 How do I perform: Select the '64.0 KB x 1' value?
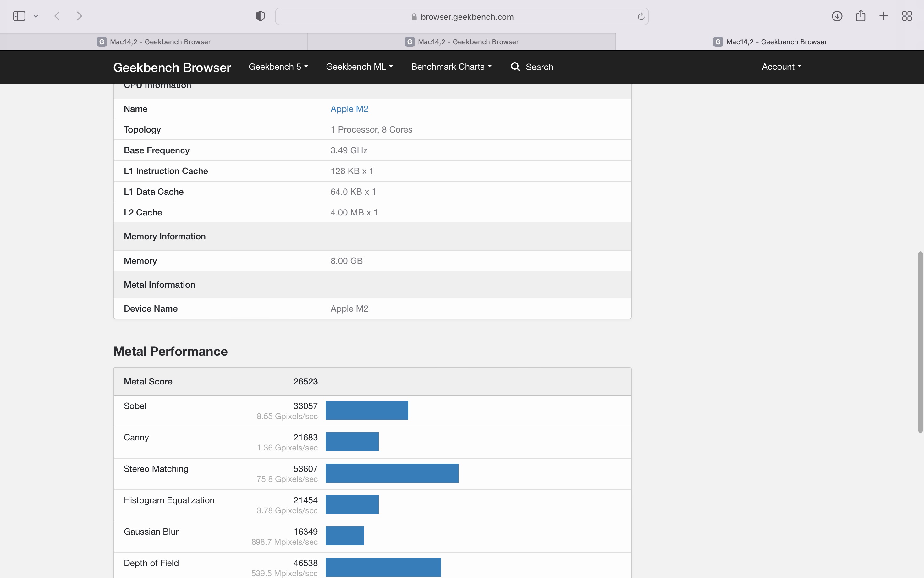click(353, 192)
